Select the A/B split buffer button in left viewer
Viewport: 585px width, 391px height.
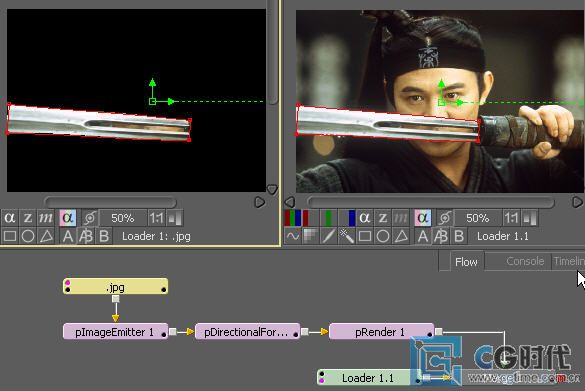[86, 237]
